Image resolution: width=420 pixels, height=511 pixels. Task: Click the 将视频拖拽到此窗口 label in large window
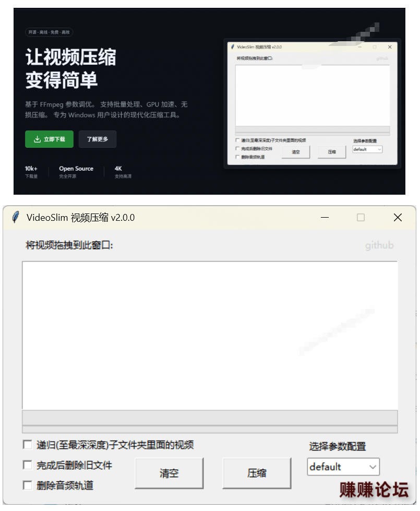[x=69, y=245]
